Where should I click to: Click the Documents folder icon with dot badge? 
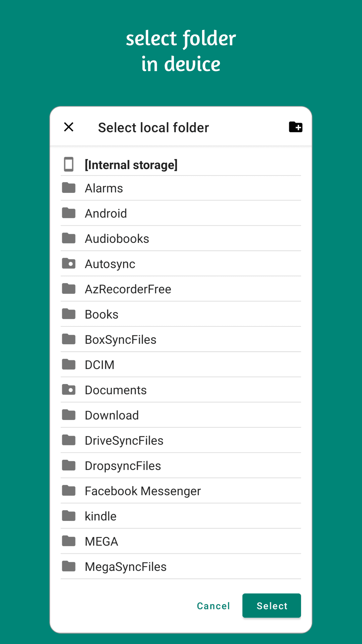69,390
